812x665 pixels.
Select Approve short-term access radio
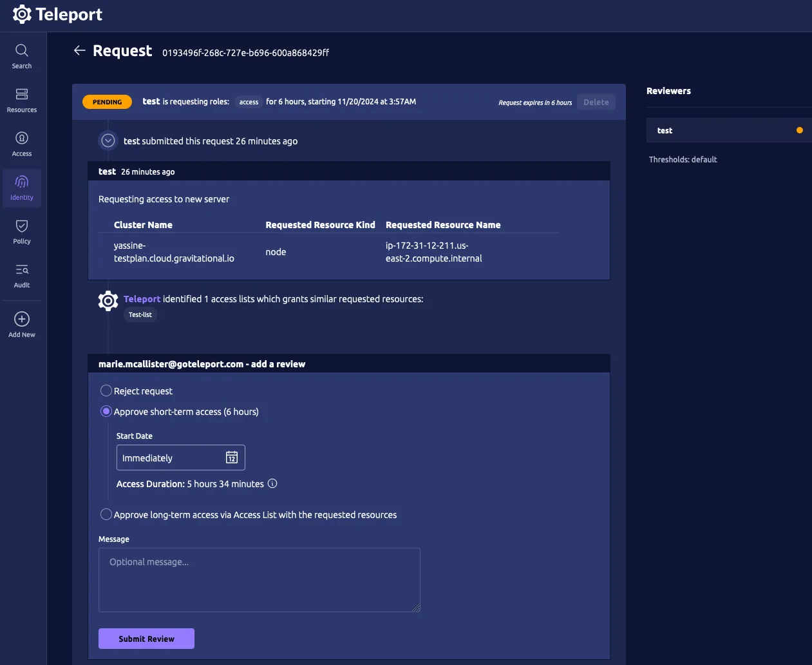[x=106, y=411]
